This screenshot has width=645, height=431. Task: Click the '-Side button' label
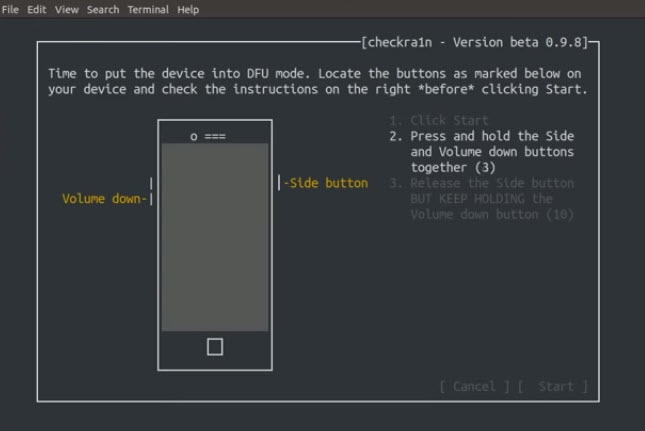pos(326,183)
